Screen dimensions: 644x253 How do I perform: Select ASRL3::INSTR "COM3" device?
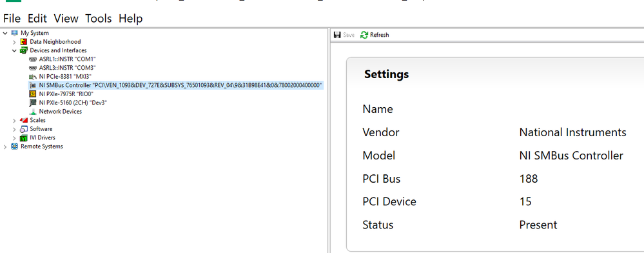pyautogui.click(x=67, y=68)
